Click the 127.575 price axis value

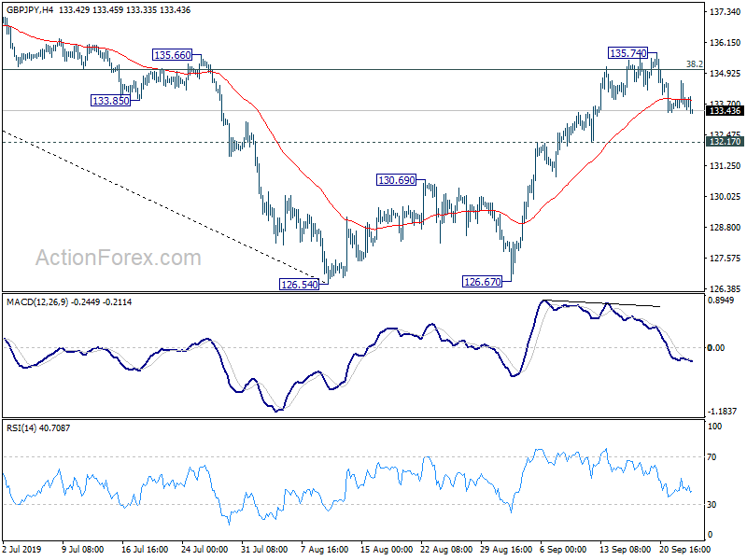tap(725, 259)
